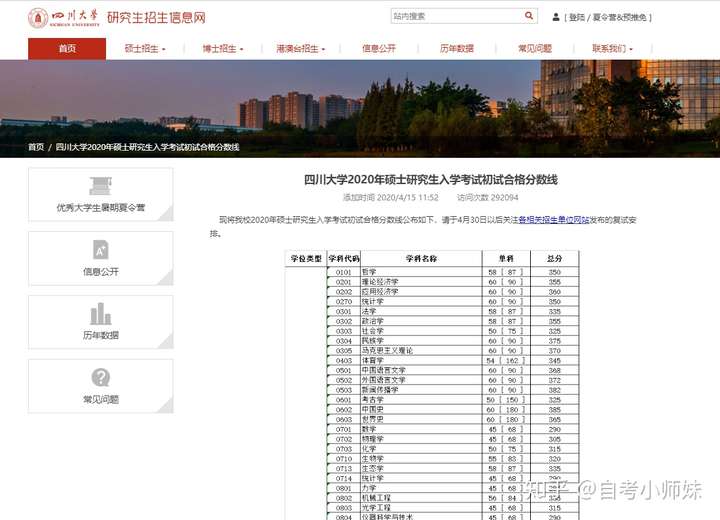The image size is (720, 520).
Task: Click the 数学 table cell
Action: point(421,429)
